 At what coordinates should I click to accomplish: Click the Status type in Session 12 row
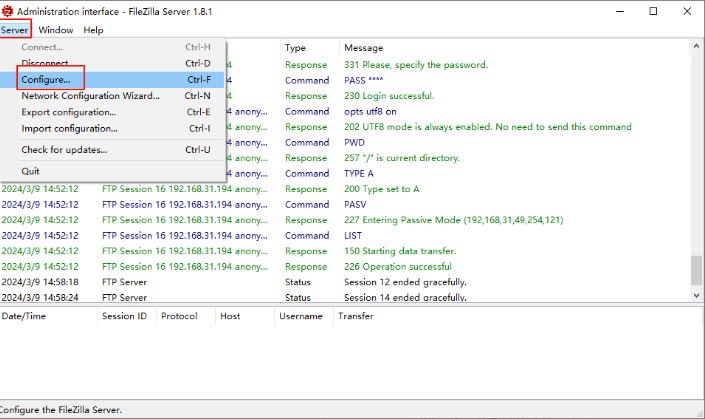(298, 282)
